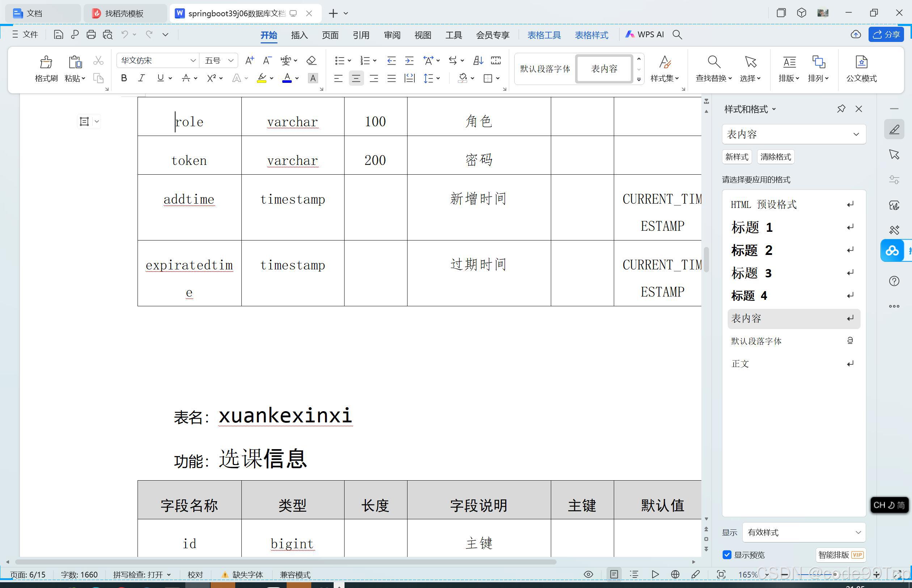The width and height of the screenshot is (912, 588).
Task: Click the font color red swatch button
Action: pos(287,78)
